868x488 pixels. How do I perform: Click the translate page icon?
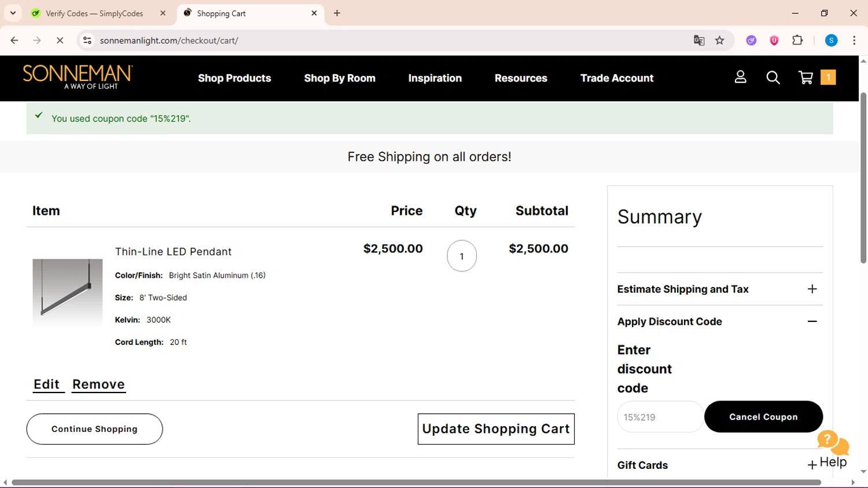click(699, 41)
